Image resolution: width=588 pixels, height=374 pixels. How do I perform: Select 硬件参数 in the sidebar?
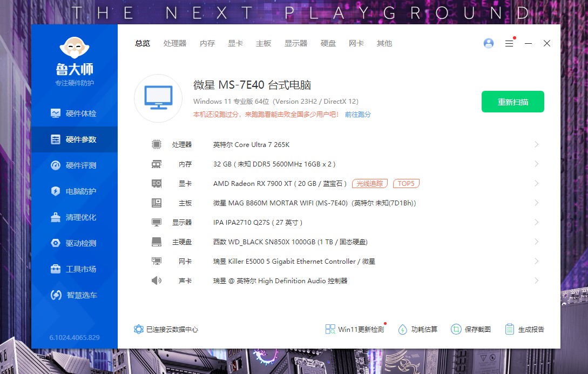point(75,139)
